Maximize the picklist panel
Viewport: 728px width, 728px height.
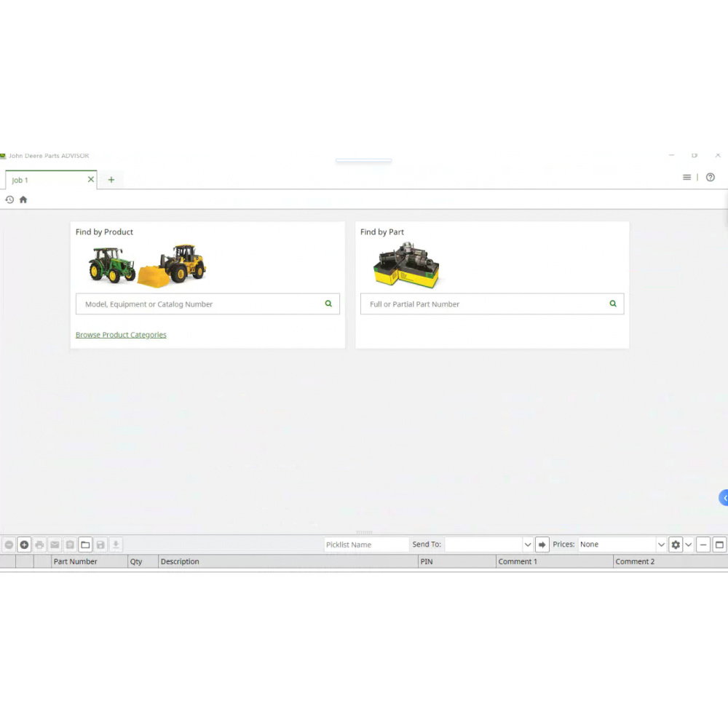[719, 545]
